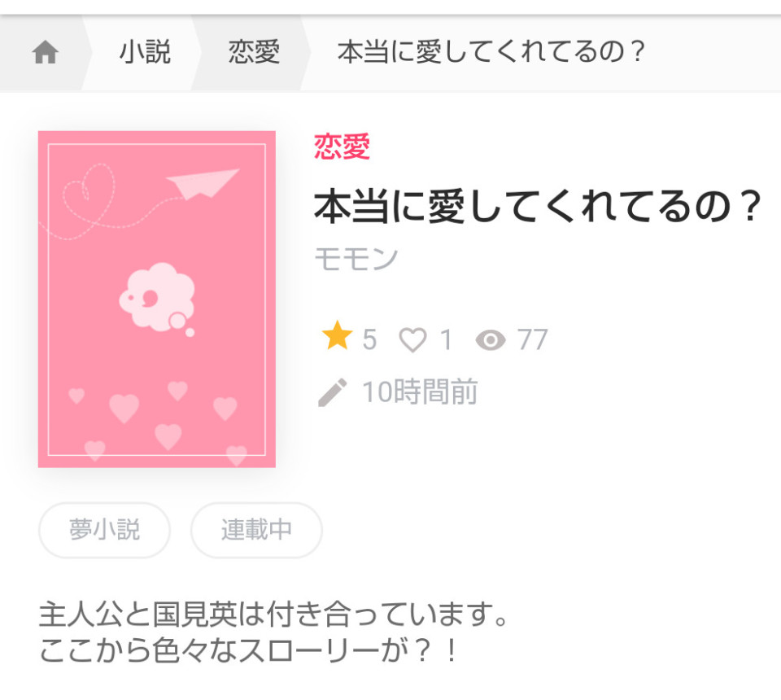Click the thought bubble cover logo
The width and height of the screenshot is (781, 700).
tap(157, 298)
